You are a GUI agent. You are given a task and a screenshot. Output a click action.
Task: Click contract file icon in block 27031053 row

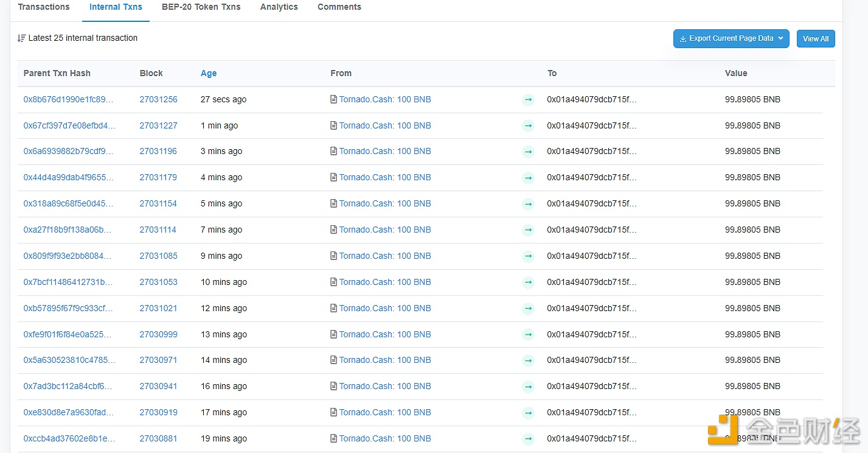(334, 282)
